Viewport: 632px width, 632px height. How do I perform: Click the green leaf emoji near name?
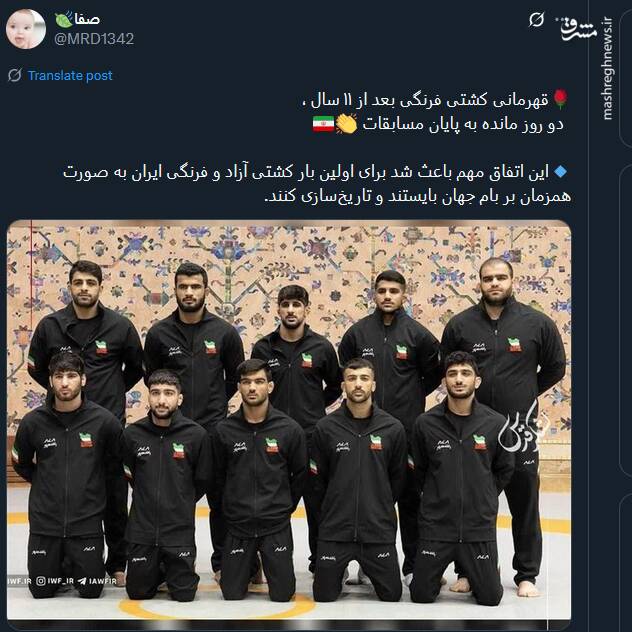click(x=64, y=19)
